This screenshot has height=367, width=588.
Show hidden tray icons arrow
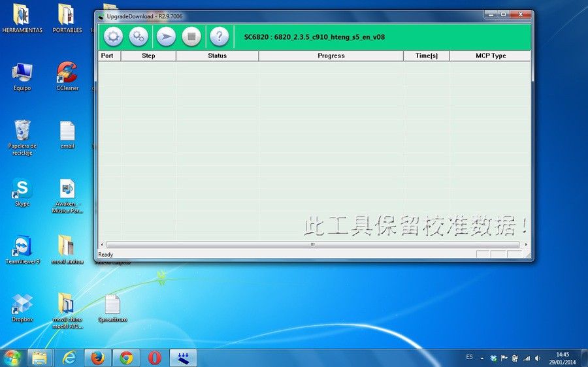click(482, 359)
